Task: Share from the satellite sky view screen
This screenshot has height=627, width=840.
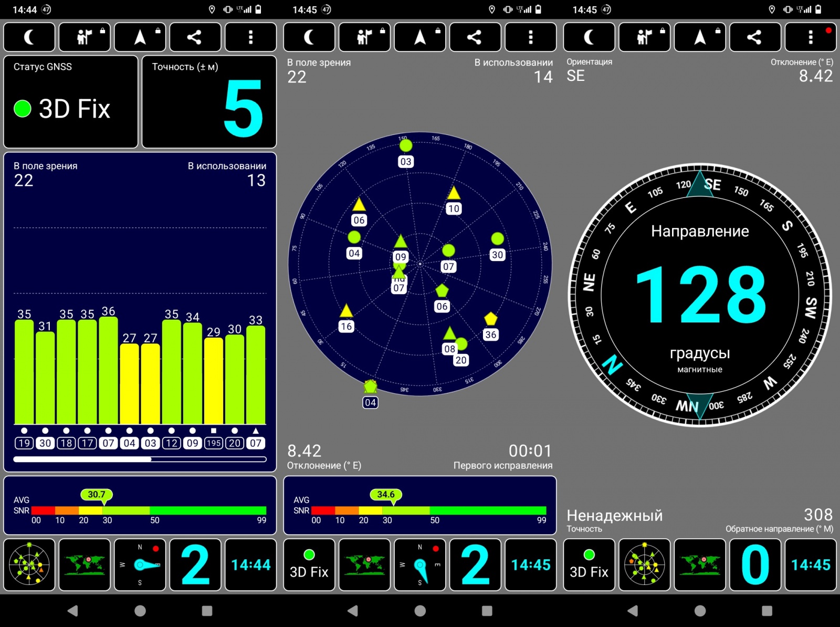Action: tap(475, 37)
